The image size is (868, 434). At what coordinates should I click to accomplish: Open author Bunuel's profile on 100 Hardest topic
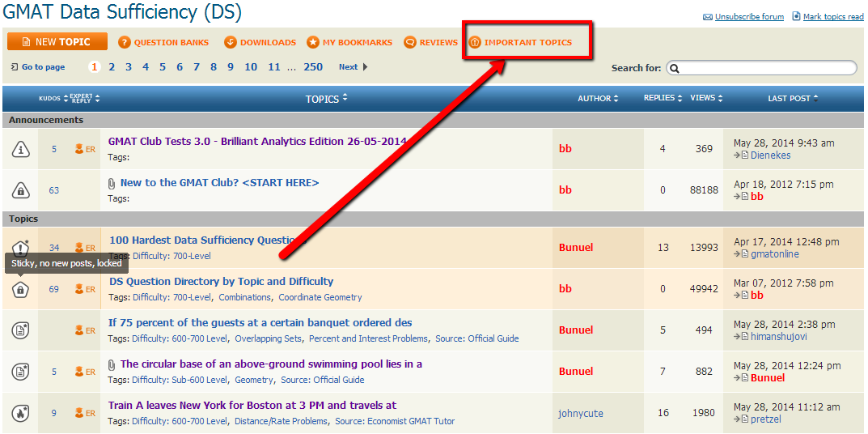pos(575,247)
